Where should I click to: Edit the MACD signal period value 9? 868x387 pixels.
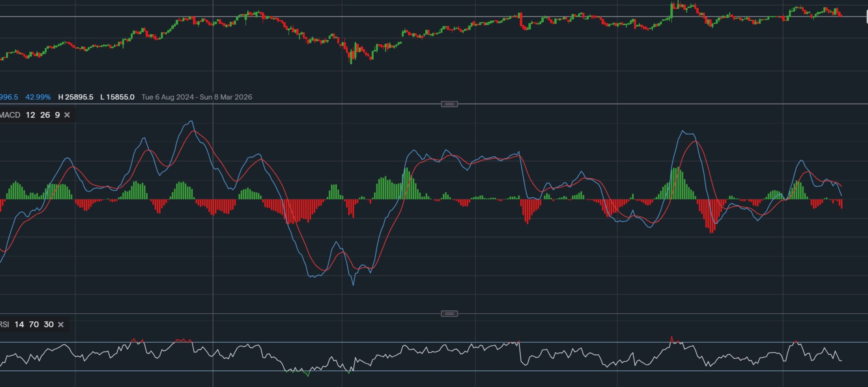pos(57,115)
